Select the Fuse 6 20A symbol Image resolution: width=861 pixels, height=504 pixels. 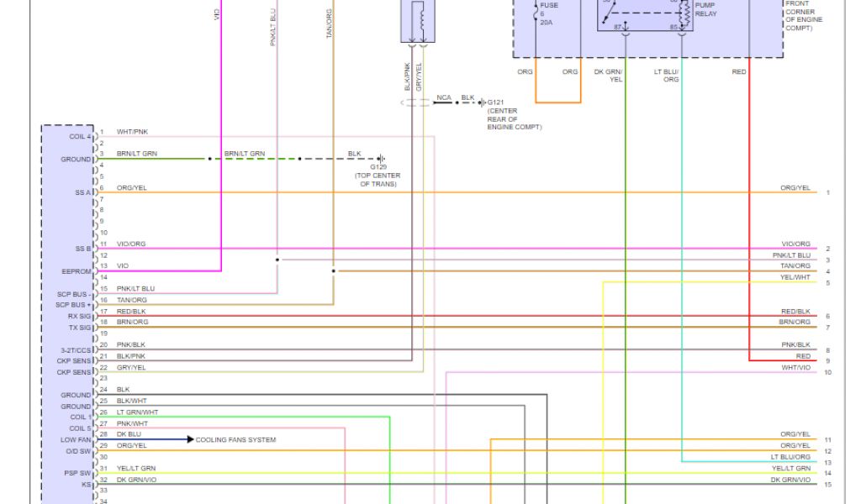click(x=538, y=13)
